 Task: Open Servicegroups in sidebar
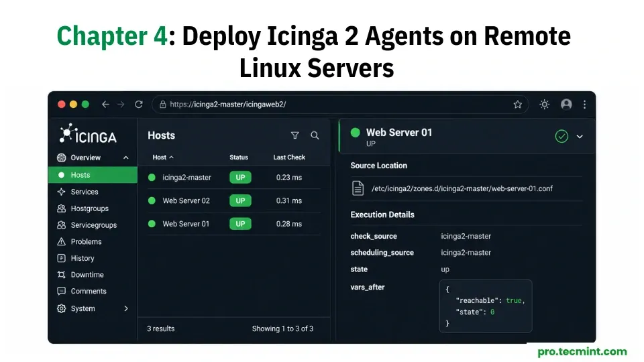94,225
